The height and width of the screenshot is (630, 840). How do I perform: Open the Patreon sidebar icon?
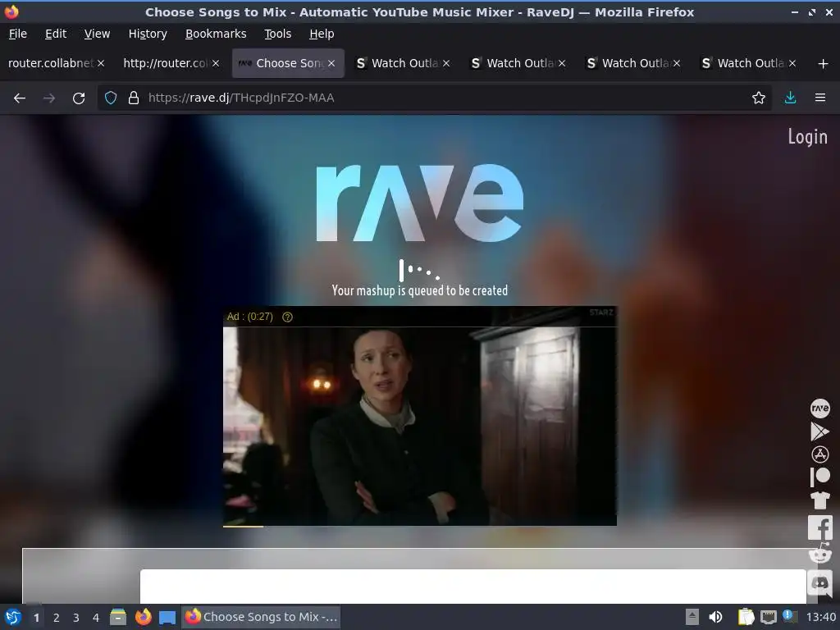click(819, 477)
